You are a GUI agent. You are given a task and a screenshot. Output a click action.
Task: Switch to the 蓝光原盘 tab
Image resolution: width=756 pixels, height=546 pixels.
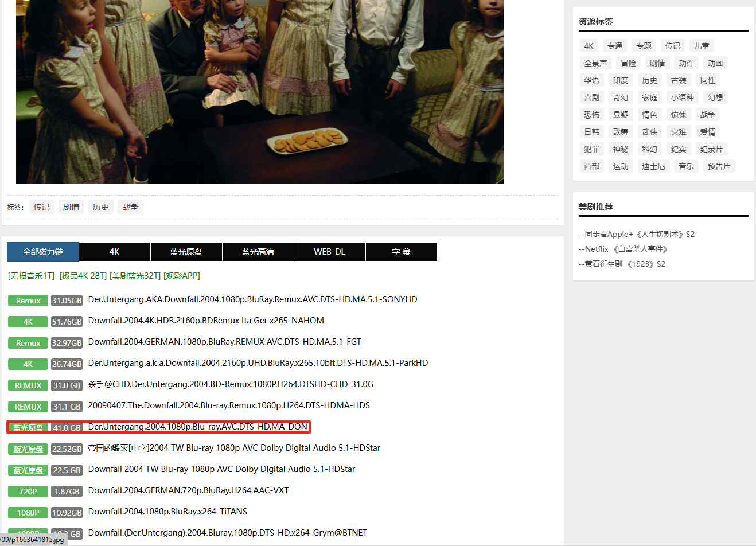(x=186, y=252)
